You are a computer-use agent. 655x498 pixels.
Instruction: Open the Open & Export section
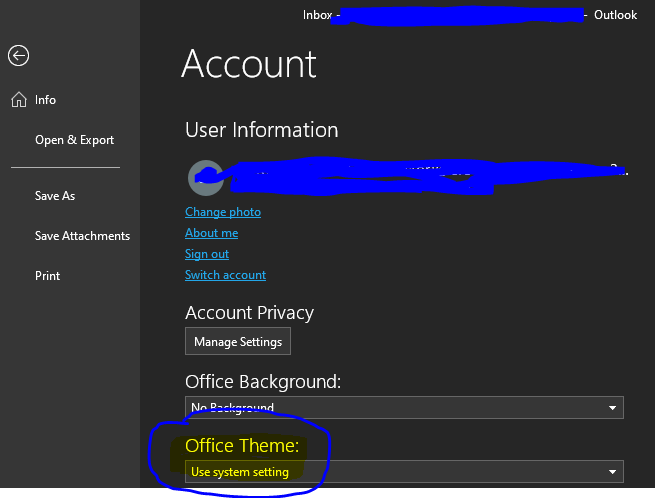(x=74, y=140)
